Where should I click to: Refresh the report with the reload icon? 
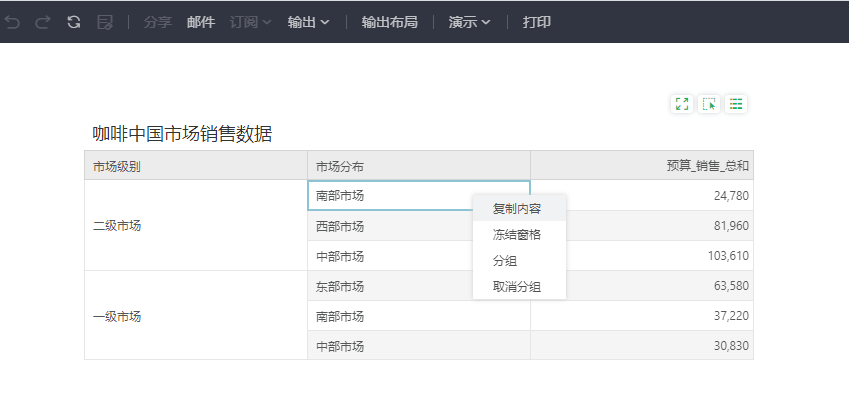[x=73, y=21]
